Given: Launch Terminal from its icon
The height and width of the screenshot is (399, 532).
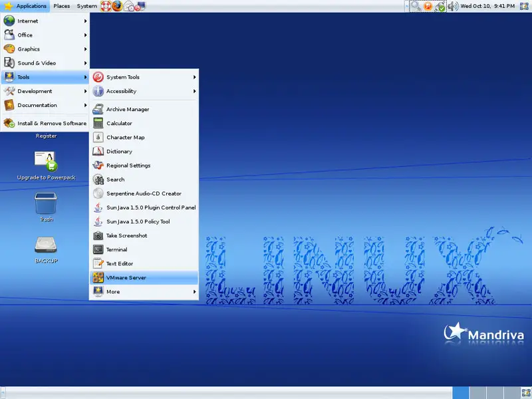Looking at the screenshot, I should (98, 249).
